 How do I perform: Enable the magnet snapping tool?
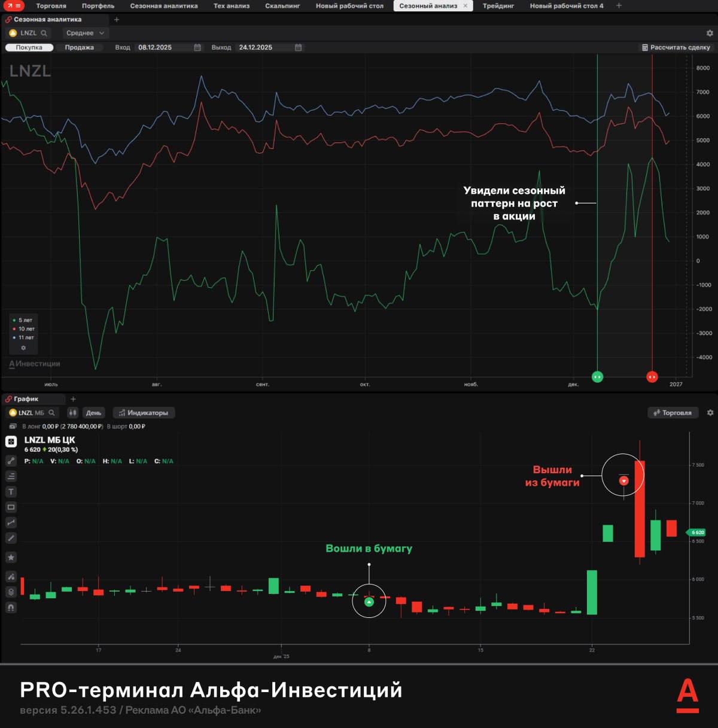[x=11, y=606]
